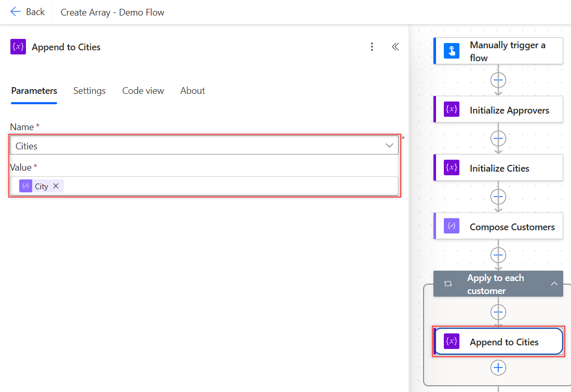Select the Manually trigger a flow card
Image resolution: width=571 pixels, height=392 pixels.
[x=498, y=51]
